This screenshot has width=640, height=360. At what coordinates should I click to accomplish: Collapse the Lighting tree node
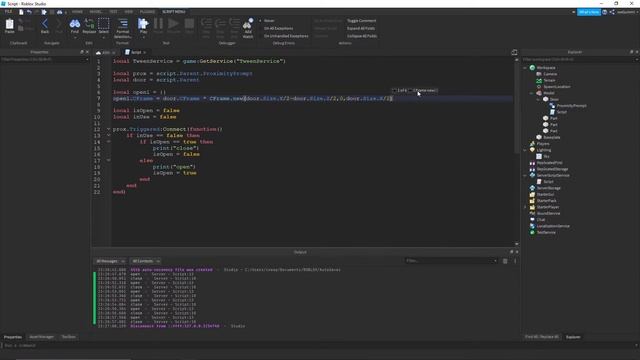click(525, 150)
